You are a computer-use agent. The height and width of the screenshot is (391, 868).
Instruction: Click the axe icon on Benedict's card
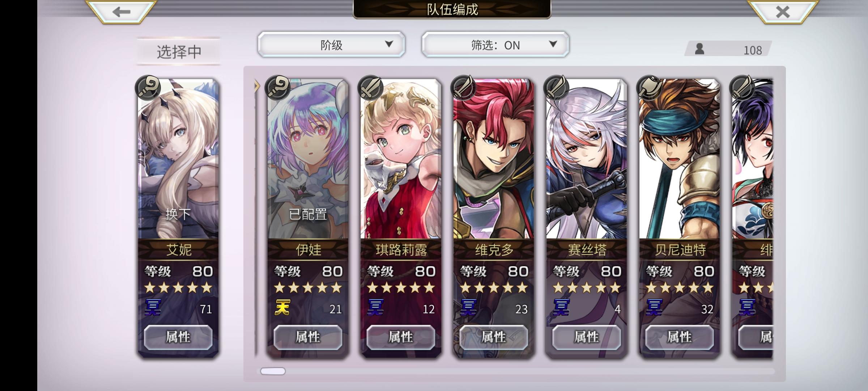point(649,88)
